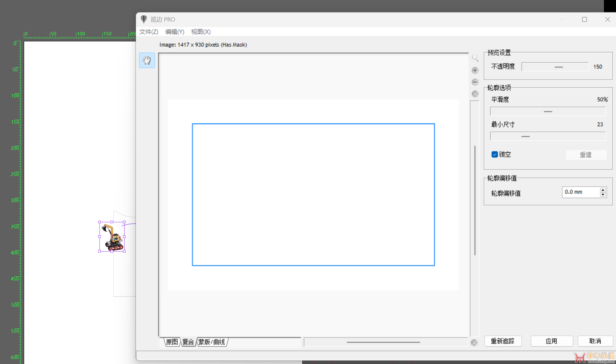The height and width of the screenshot is (364, 616).
Task: Maximize the 巡边 PRO window
Action: (x=584, y=20)
